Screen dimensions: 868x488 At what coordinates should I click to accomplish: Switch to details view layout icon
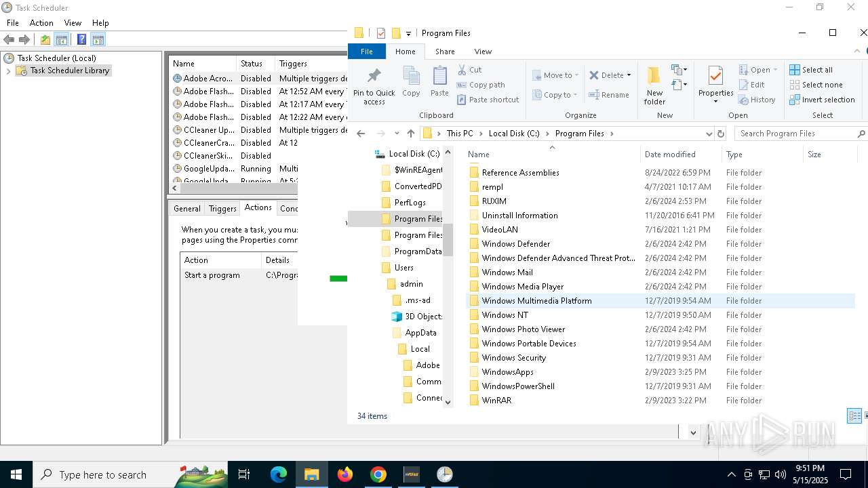coord(854,416)
